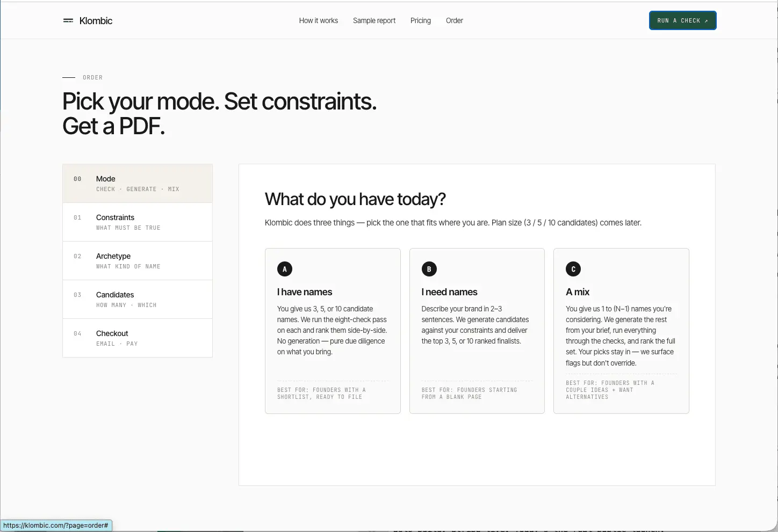Click the ORDER section label
The height and width of the screenshot is (532, 778).
coord(92,77)
